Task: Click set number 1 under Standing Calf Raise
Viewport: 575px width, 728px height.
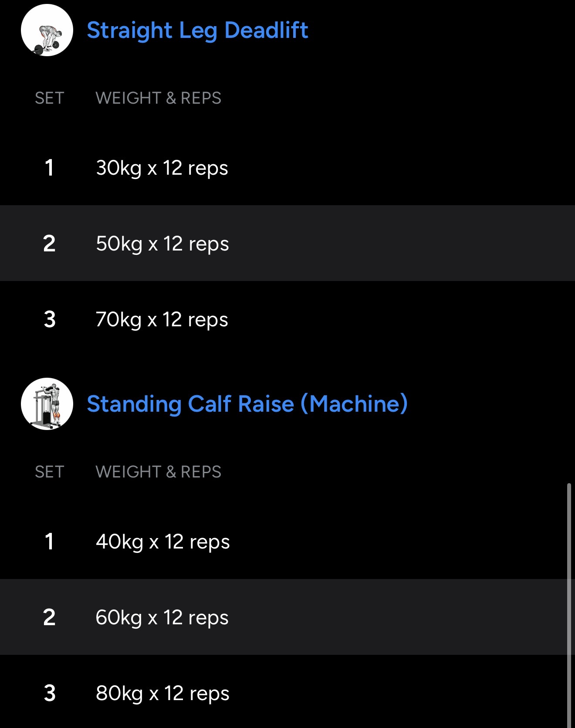Action: [x=49, y=542]
